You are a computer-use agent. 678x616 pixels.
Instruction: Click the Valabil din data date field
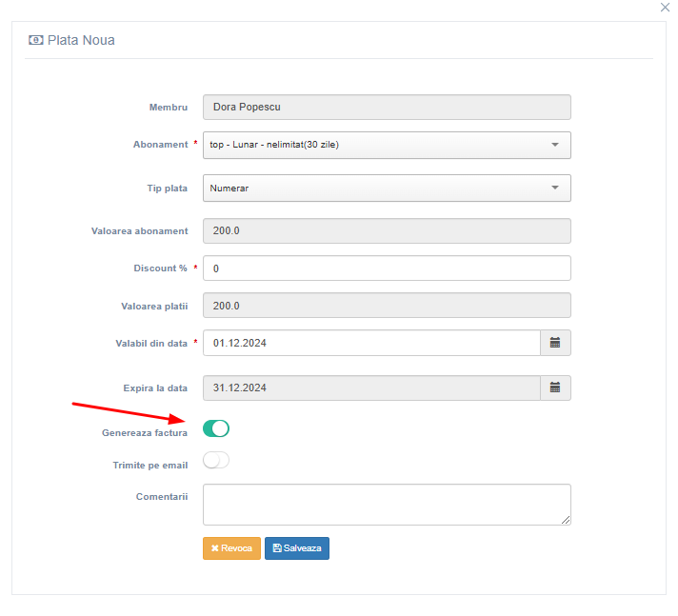371,343
